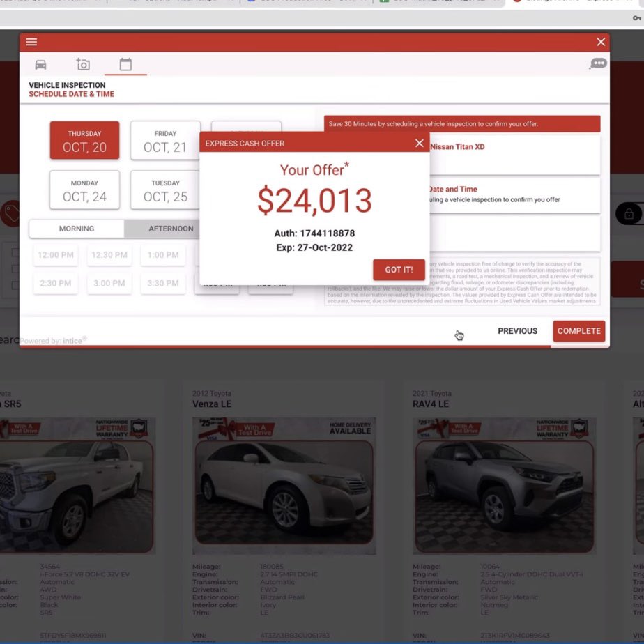Click the RAV4 LE listing title
The width and height of the screenshot is (644, 644).
(431, 404)
